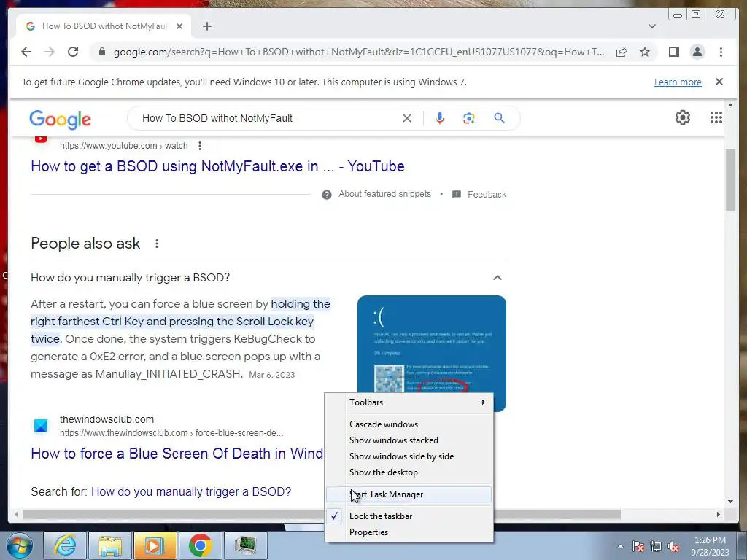The height and width of the screenshot is (560, 747).
Task: Click the forward navigation arrow
Action: [50, 52]
